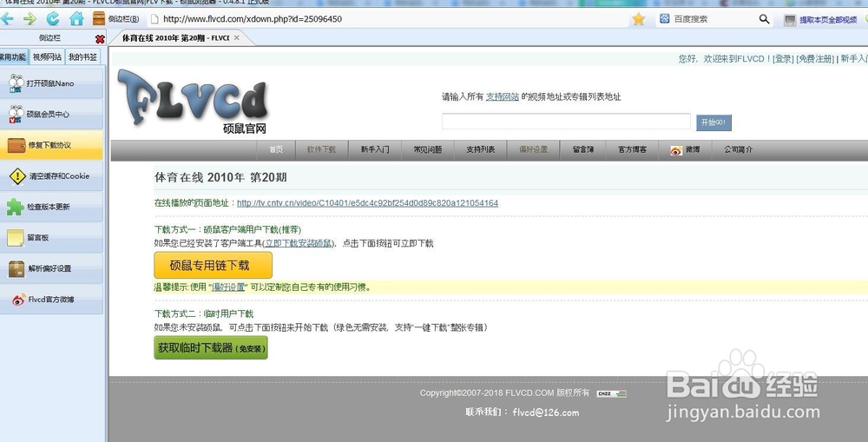Click 获取临时下载器 (免安装) button
Image resolution: width=868 pixels, height=442 pixels.
point(211,348)
